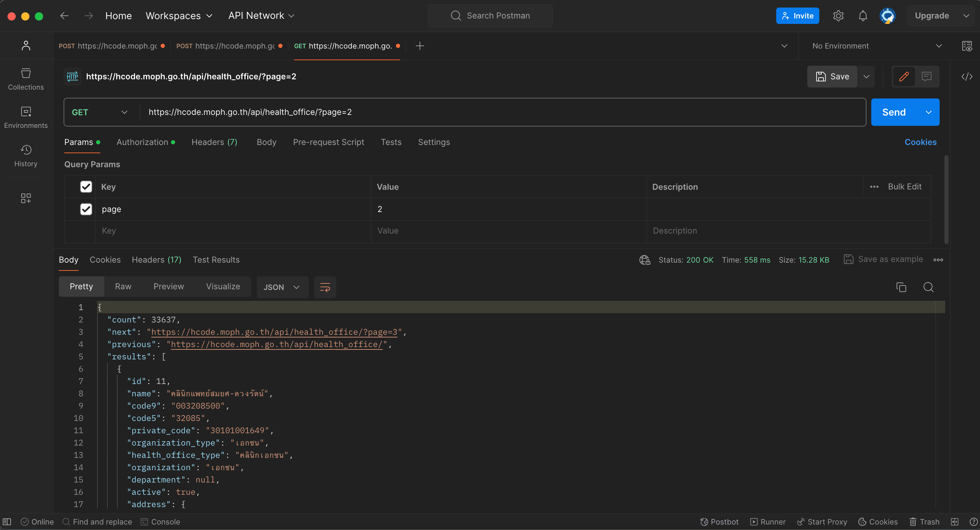Viewport: 980px width, 530px height.
Task: Open Environments in the sidebar
Action: pyautogui.click(x=26, y=117)
